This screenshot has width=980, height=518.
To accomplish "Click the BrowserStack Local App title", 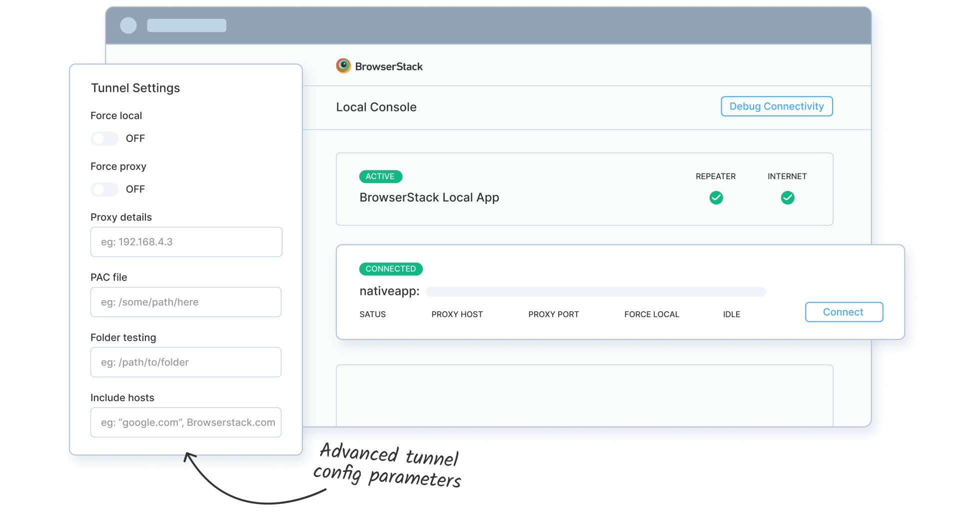I will pos(429,197).
